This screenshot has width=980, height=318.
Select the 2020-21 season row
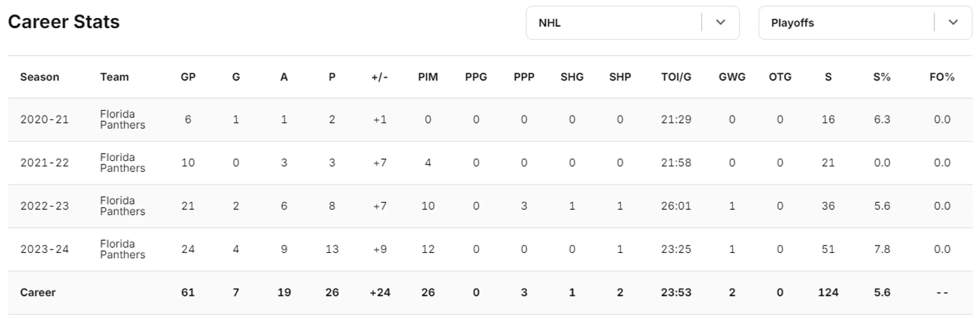[44, 120]
